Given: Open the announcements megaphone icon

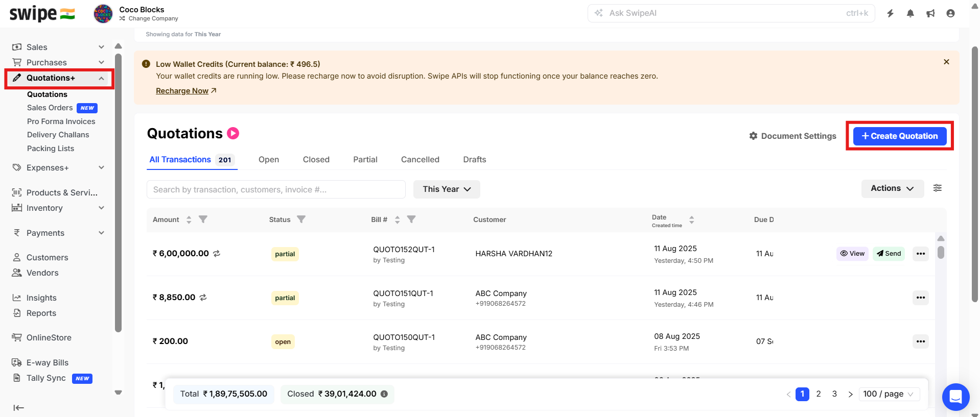Looking at the screenshot, I should 930,13.
